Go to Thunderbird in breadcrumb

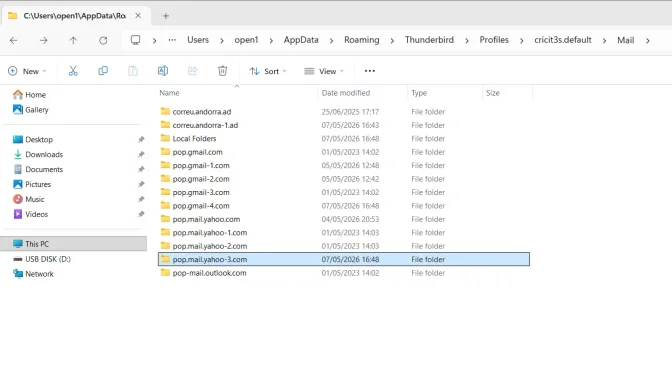(x=429, y=40)
